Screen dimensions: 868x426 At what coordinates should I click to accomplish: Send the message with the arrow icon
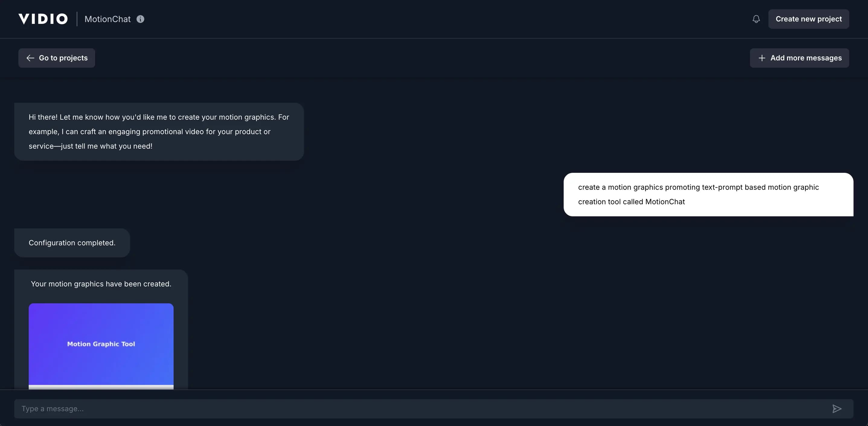point(837,409)
